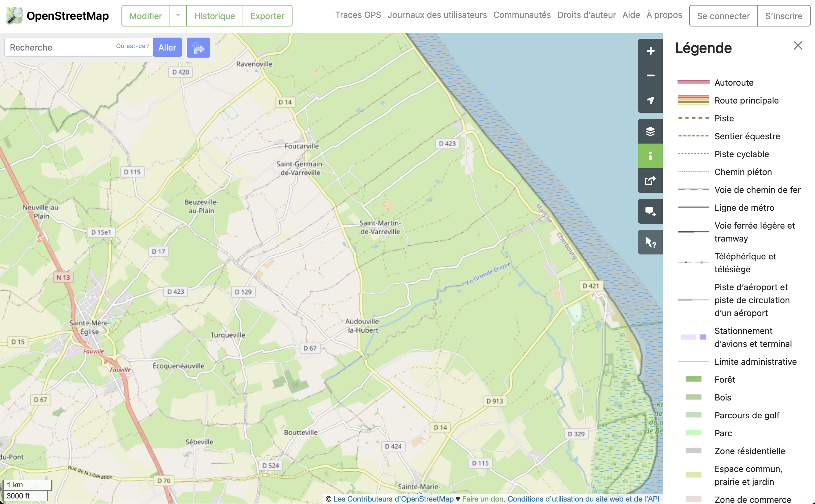Image resolution: width=815 pixels, height=504 pixels.
Task: Open the Aide menu item
Action: tap(631, 15)
